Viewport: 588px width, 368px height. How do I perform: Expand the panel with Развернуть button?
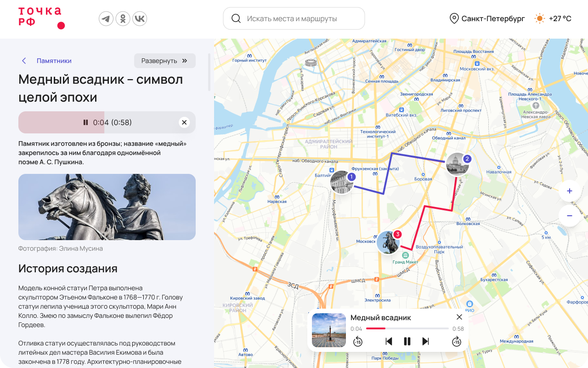[164, 61]
